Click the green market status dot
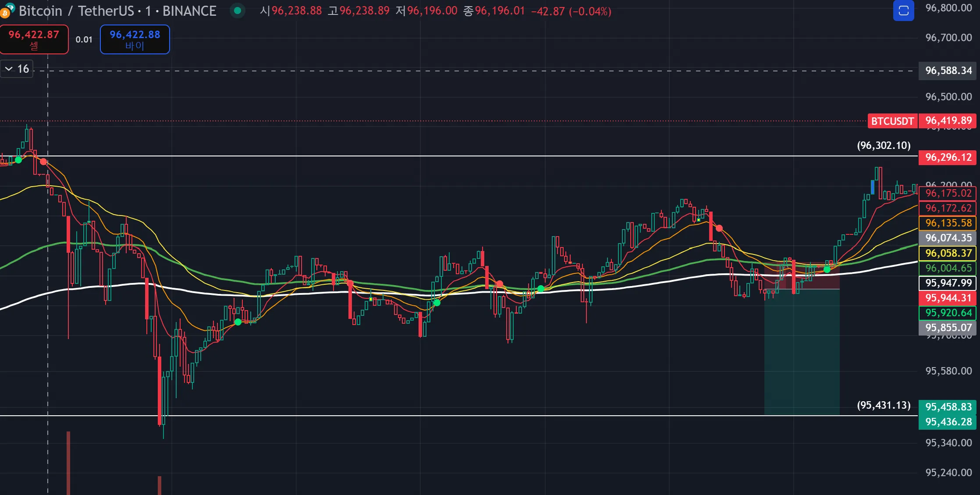The width and height of the screenshot is (980, 495). click(237, 11)
